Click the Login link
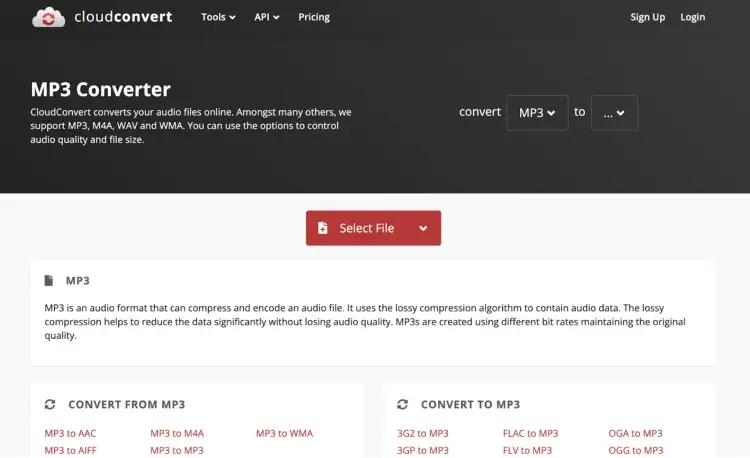 click(x=692, y=17)
